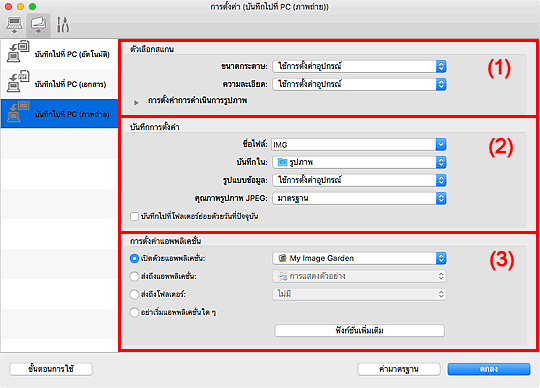Click the บันทึกไปที่ PC (เอกสาร) scanner icon

click(18, 82)
